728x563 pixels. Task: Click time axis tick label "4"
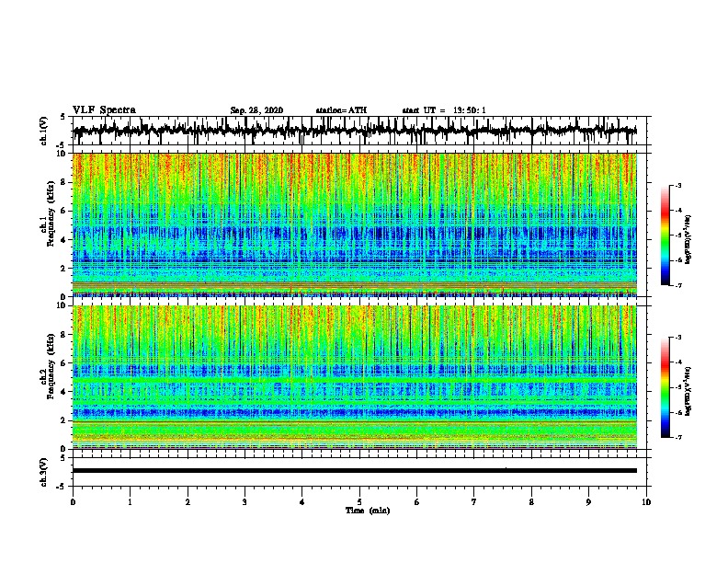coord(302,502)
